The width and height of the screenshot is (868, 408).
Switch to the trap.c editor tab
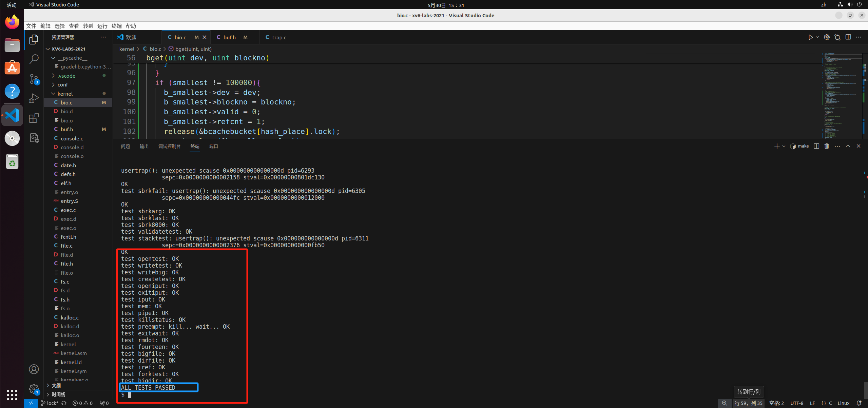[284, 37]
